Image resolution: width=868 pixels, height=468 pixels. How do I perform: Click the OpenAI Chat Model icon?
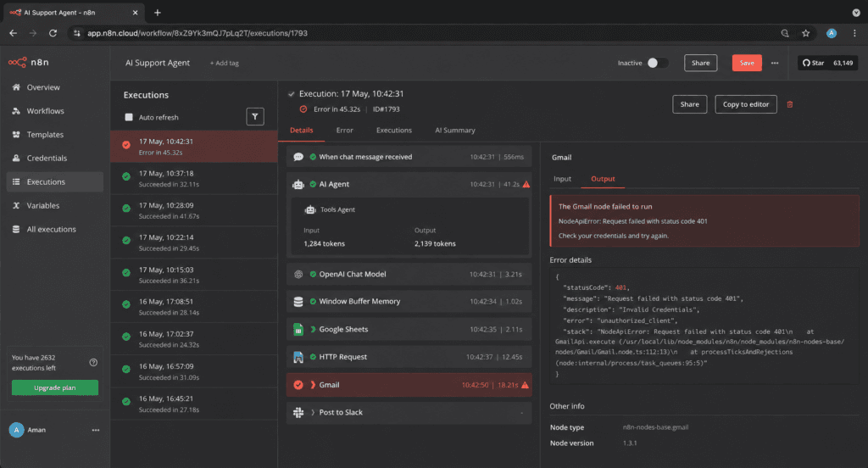298,274
